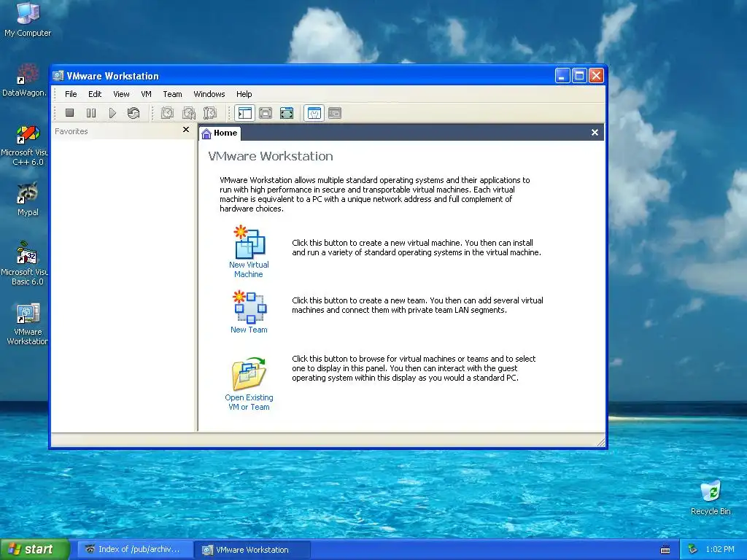Click the Favorites pane label
747x560 pixels.
click(71, 131)
